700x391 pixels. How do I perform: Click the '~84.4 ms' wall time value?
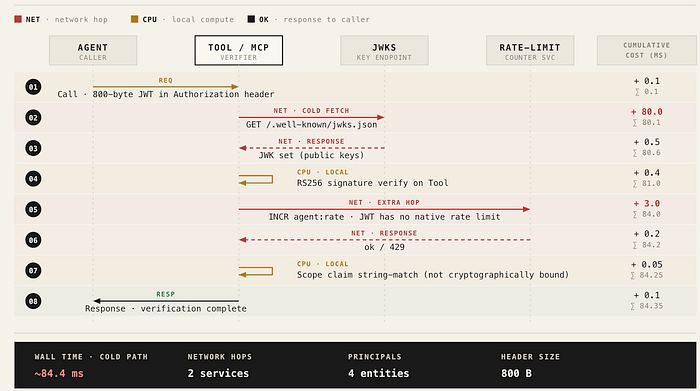pos(59,374)
